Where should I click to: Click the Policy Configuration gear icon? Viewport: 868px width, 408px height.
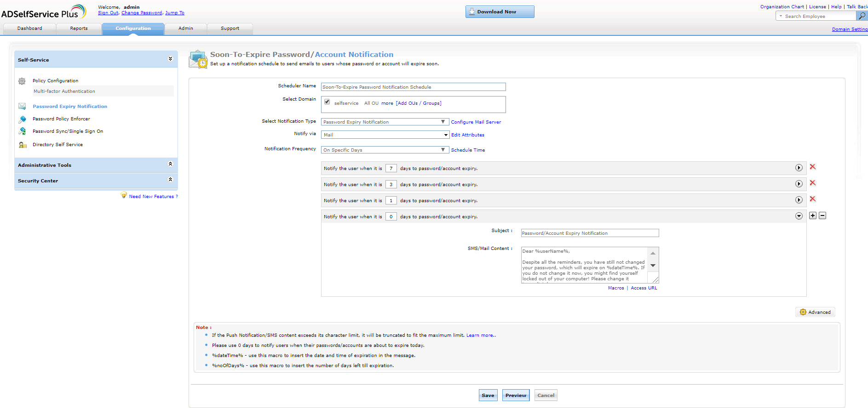[x=22, y=81]
